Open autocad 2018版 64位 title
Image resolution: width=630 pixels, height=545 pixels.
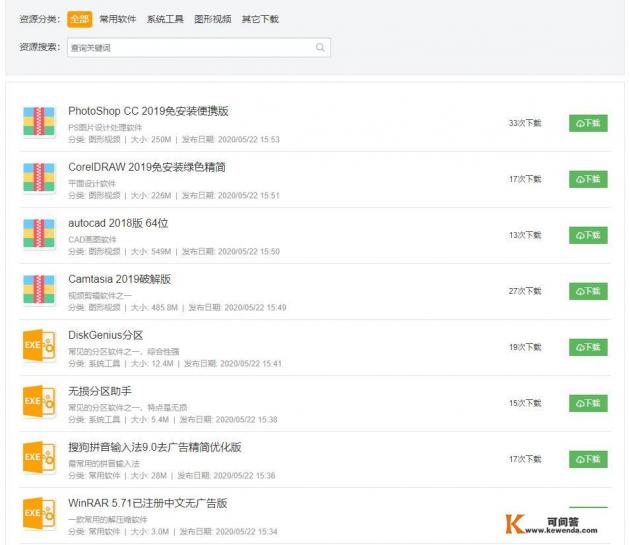[x=118, y=223]
